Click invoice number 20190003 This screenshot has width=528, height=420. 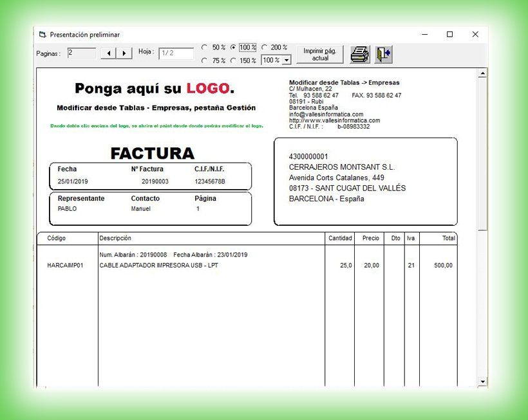point(155,181)
